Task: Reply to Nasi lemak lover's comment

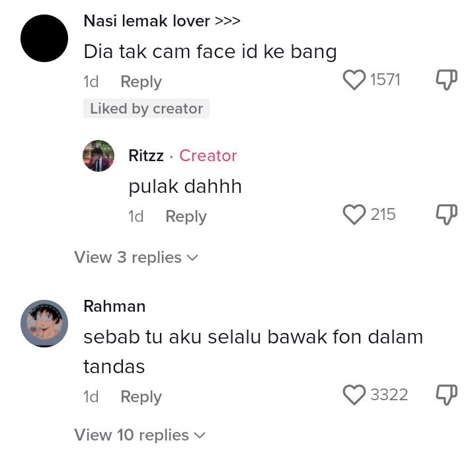Action: pos(141,82)
